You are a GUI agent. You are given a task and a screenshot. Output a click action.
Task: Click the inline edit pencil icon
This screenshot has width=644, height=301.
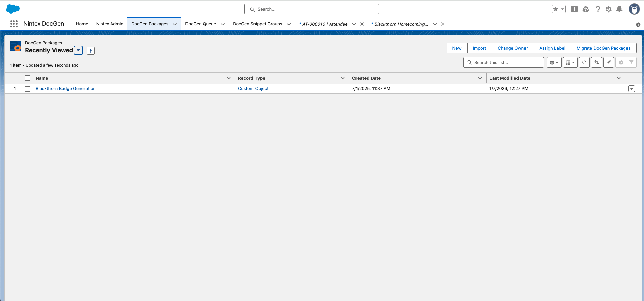(608, 63)
